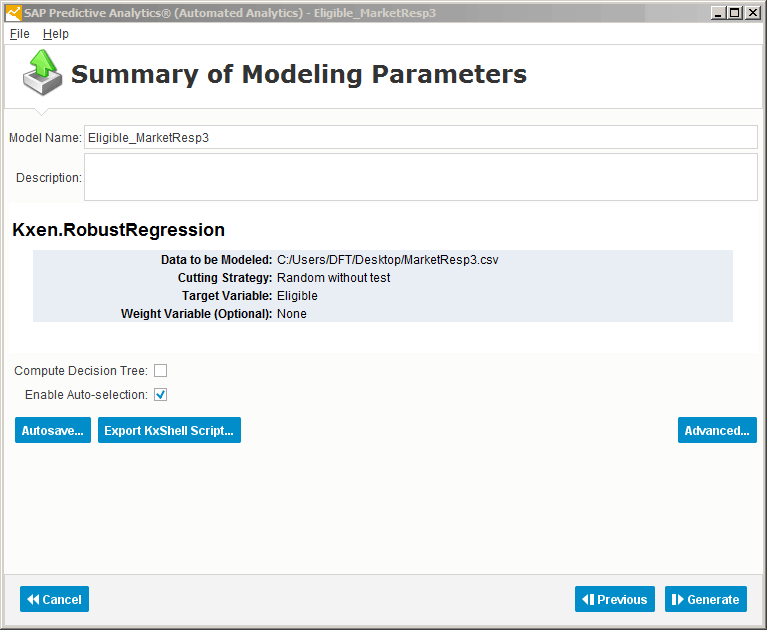This screenshot has height=630, width=768.
Task: Click the 'Data to be Modeled:' label
Action: click(x=216, y=260)
